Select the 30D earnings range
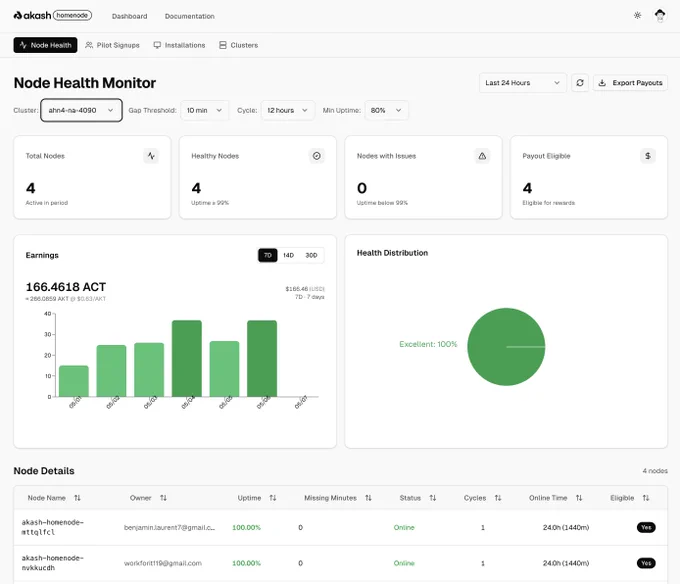 pyautogui.click(x=311, y=255)
